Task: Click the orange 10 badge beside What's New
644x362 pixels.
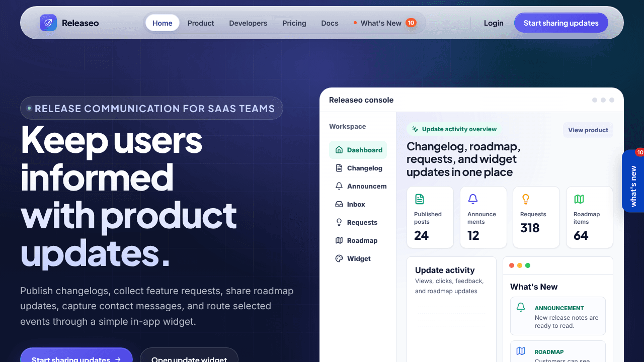Action: [x=411, y=23]
